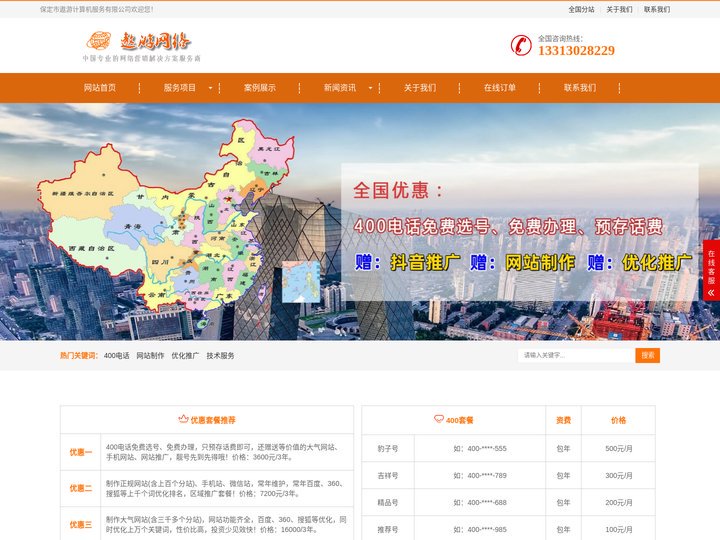Click the red phone hotline icon
This screenshot has width=720, height=540.
(x=521, y=45)
